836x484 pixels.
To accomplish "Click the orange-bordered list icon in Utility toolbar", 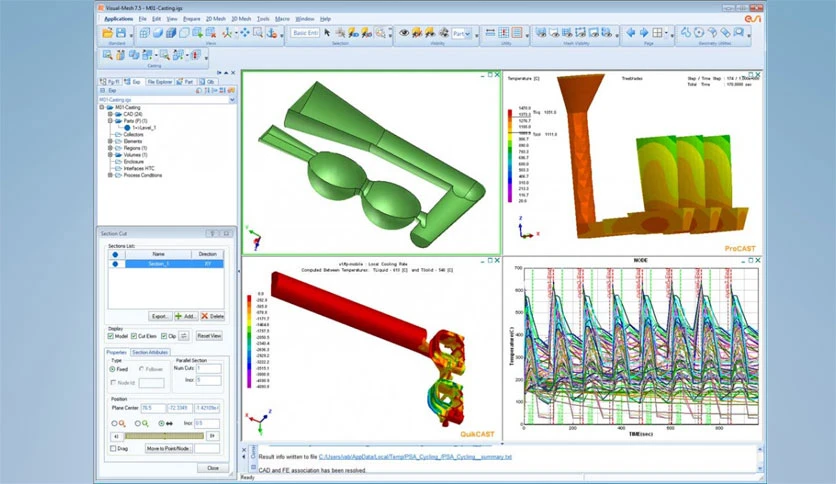I will tap(517, 33).
